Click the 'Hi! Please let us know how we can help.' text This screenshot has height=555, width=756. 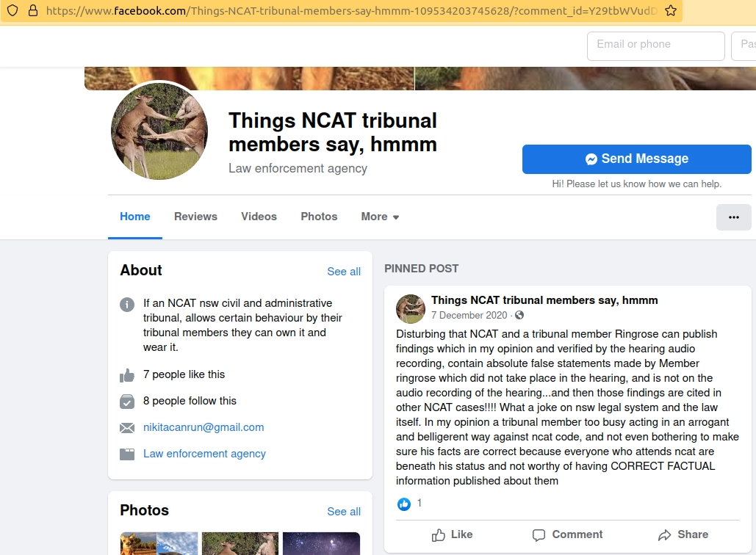(x=637, y=184)
